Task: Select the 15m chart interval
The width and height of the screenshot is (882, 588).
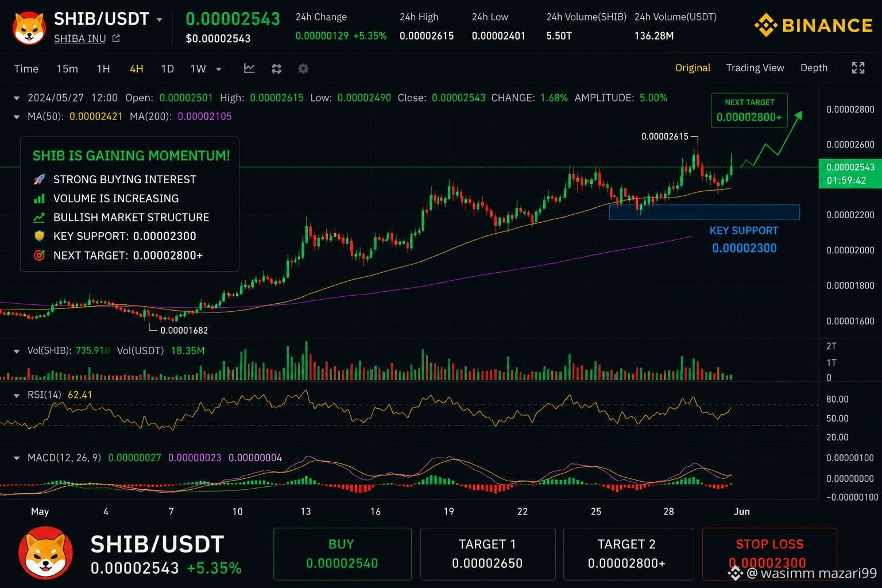Action: [67, 69]
